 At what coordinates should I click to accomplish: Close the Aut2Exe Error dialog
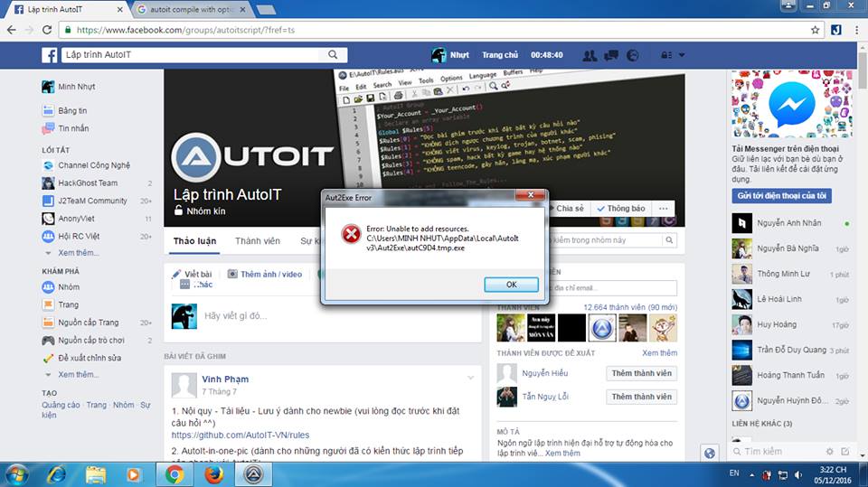tap(531, 195)
